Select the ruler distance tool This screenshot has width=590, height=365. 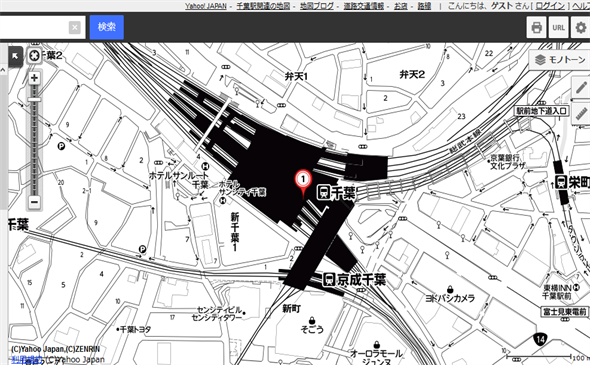pyautogui.click(x=581, y=113)
